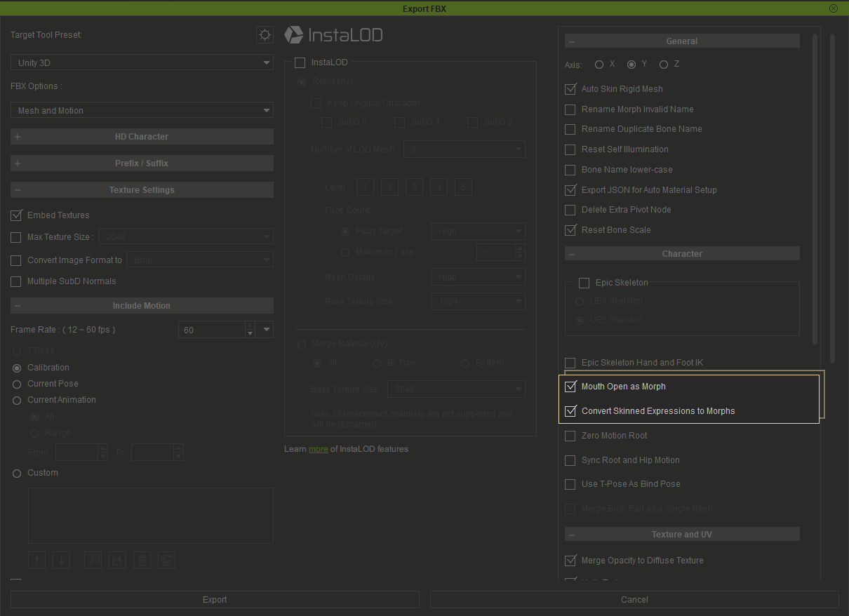Toggle Export JSON for Auto Material Setup
Viewport: 849px width, 616px height.
pos(570,190)
